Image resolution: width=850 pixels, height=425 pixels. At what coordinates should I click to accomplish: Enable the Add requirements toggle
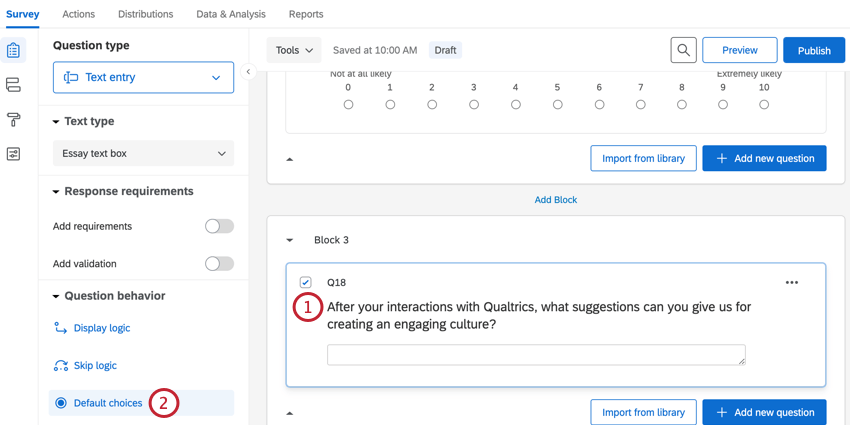[x=219, y=226]
